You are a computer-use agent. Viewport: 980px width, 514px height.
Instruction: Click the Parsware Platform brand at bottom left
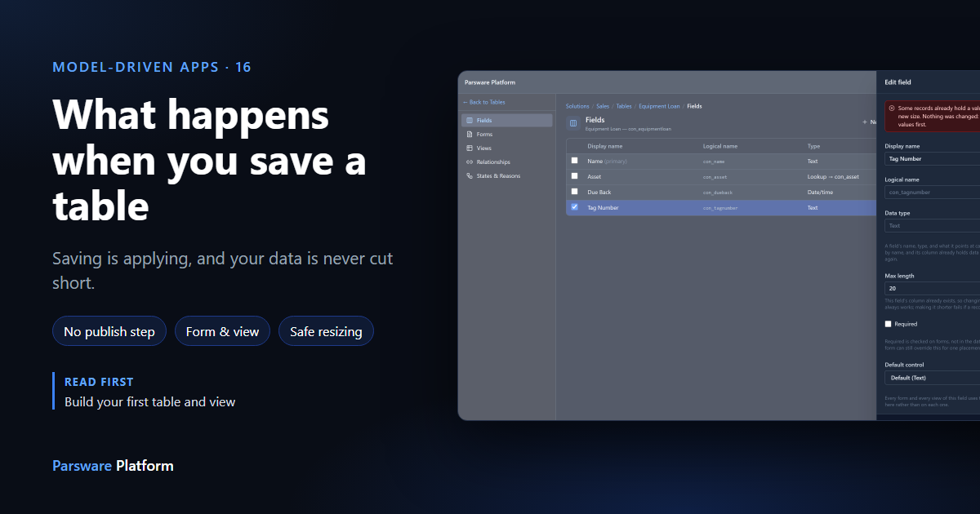[x=113, y=466]
